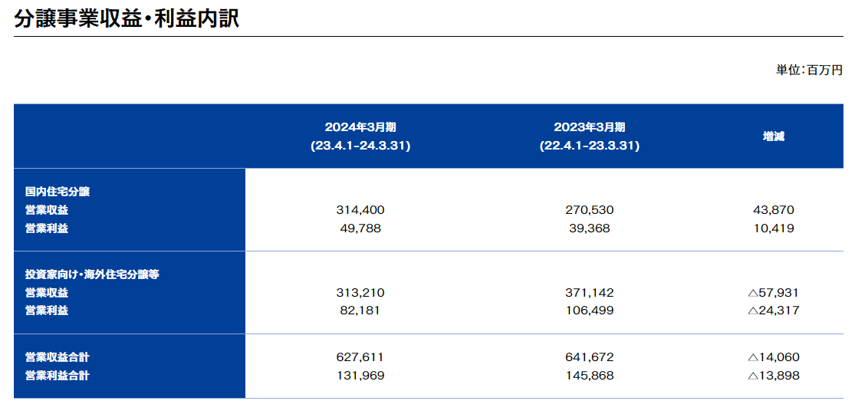
Task: Click the △57,931 decrease value
Action: coord(774,293)
